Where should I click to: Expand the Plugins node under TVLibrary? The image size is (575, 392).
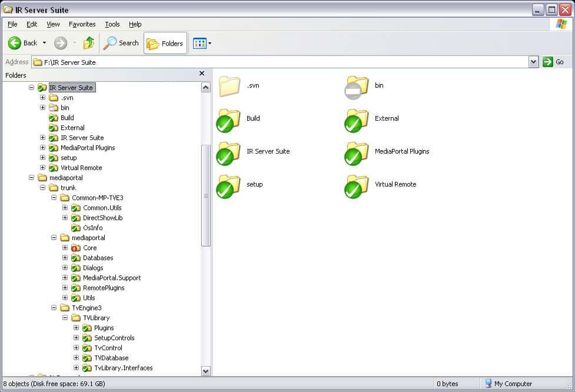[x=76, y=328]
